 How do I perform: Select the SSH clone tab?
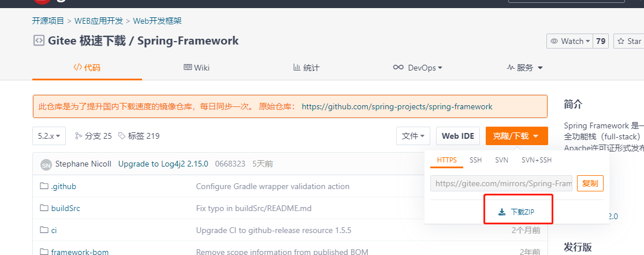(x=475, y=160)
